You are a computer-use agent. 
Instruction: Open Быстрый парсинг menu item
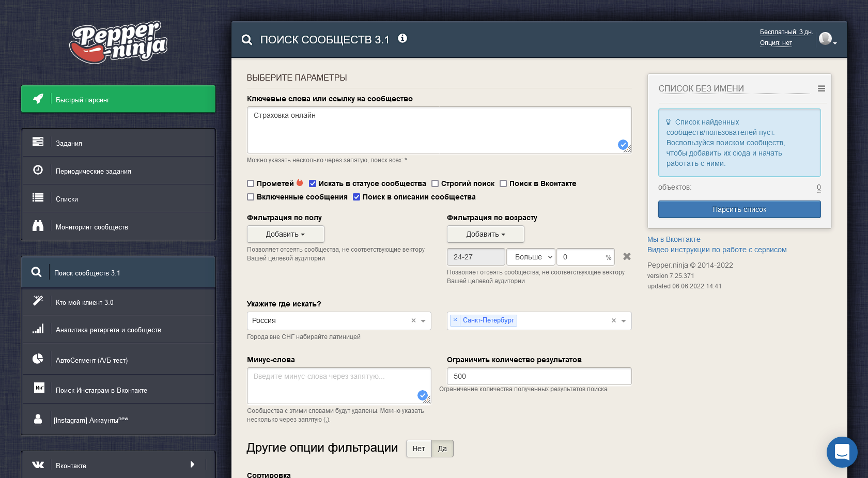[x=118, y=99]
